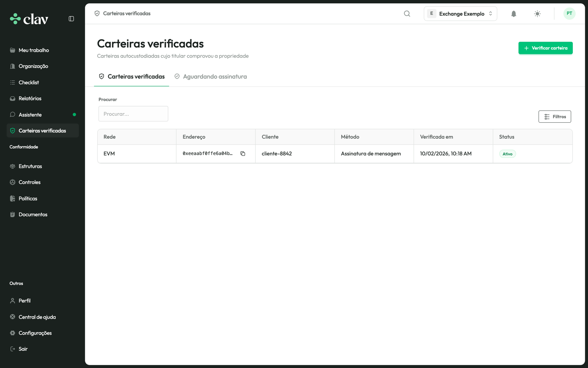
Task: Open Políticas in sidebar
Action: (x=42, y=199)
